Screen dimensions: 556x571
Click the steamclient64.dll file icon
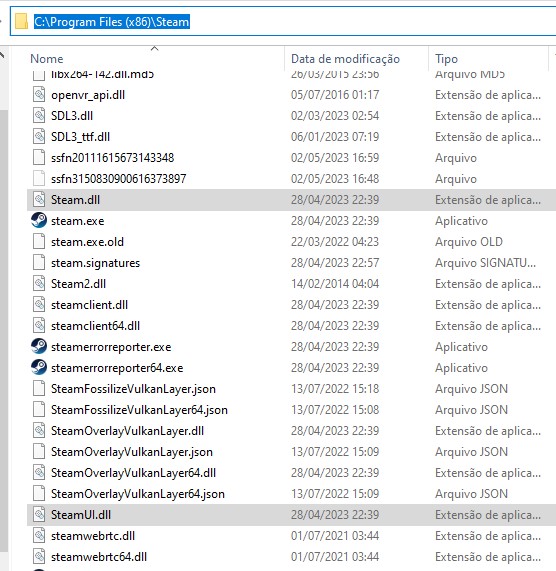pos(39,326)
